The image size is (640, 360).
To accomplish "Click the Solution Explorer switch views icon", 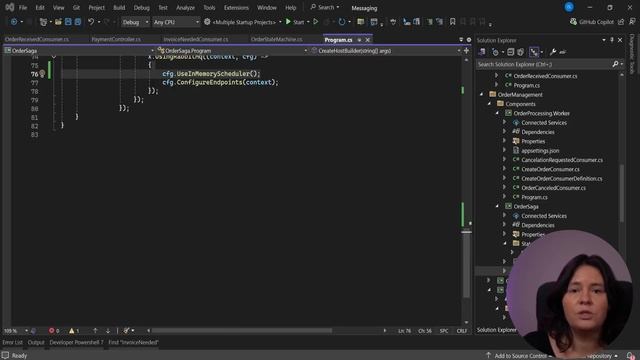I will pos(482,52).
